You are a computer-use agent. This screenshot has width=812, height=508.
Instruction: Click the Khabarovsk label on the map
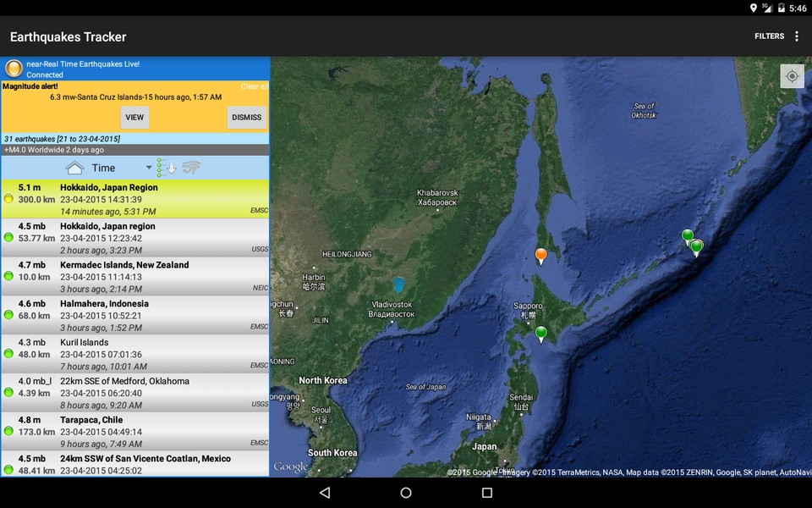pyautogui.click(x=437, y=197)
